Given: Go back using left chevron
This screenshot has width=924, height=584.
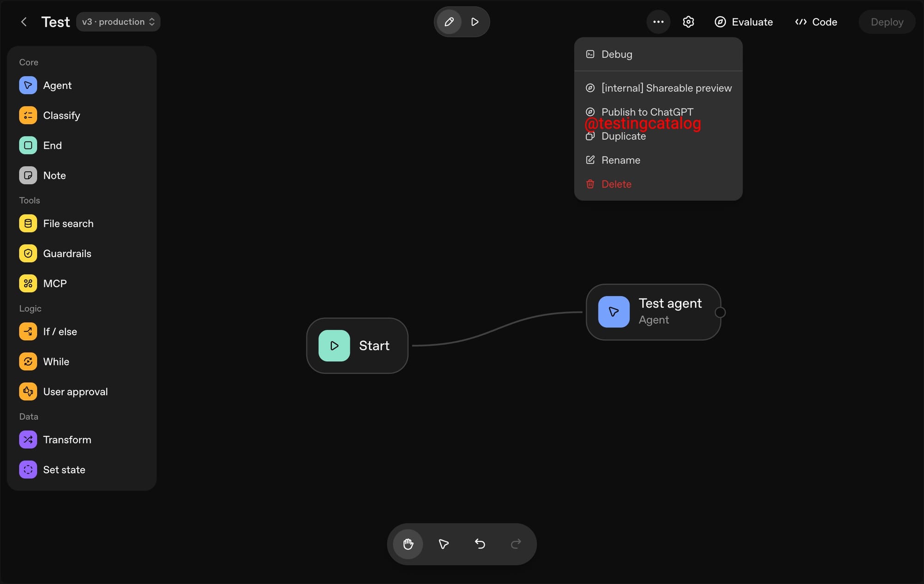Looking at the screenshot, I should coord(24,22).
